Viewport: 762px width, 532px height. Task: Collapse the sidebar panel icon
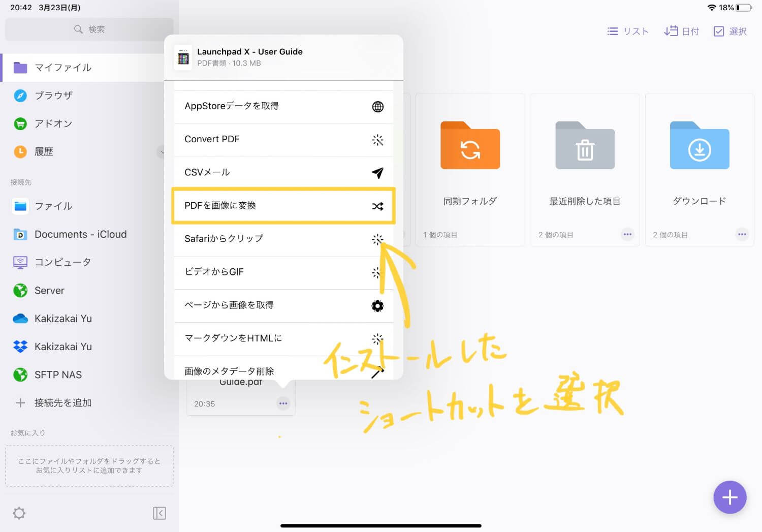coord(160,513)
